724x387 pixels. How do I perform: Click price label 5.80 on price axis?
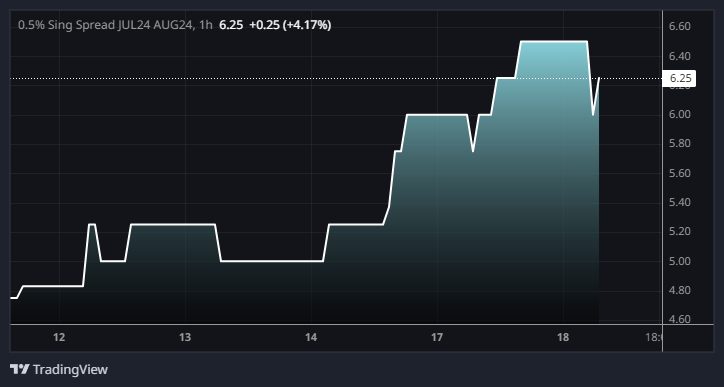680,144
